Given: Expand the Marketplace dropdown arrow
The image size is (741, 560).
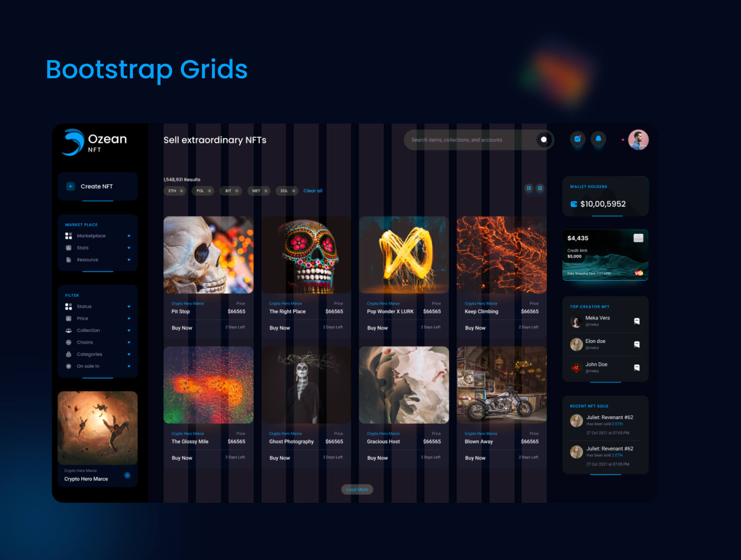Looking at the screenshot, I should coord(129,236).
